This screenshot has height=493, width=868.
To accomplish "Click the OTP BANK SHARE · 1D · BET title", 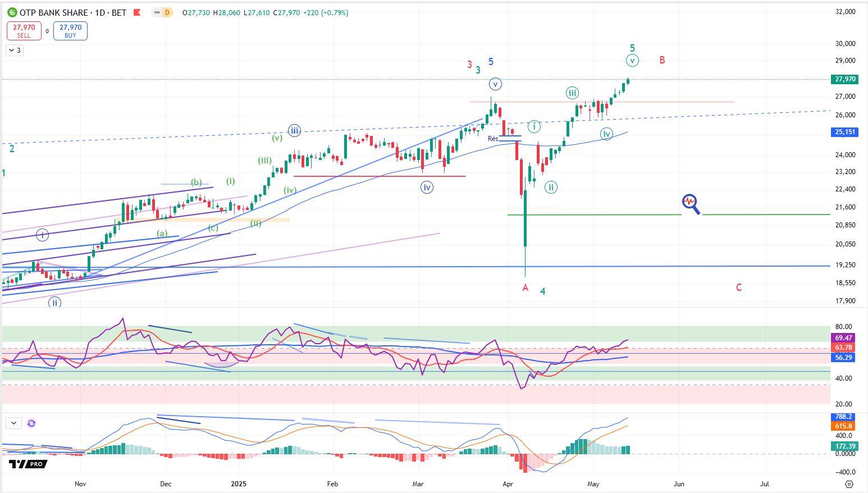I will pos(72,12).
